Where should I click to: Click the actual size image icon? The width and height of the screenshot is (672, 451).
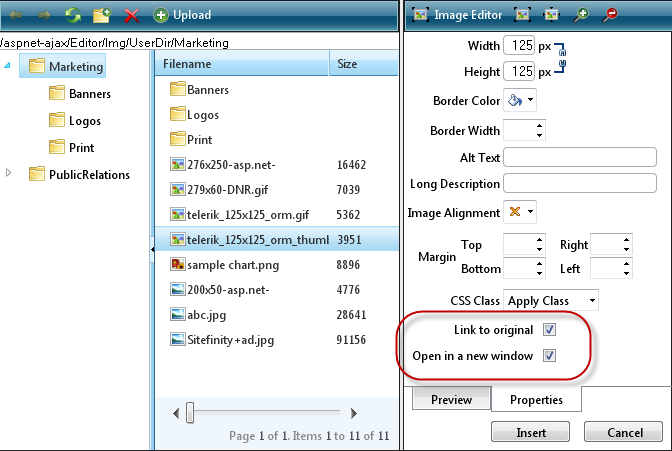point(551,15)
